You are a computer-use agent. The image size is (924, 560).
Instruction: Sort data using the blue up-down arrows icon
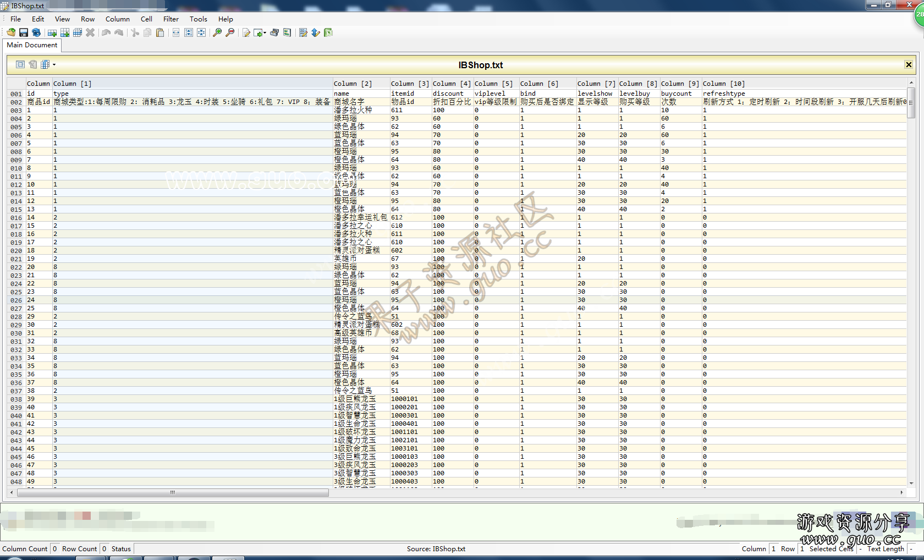pyautogui.click(x=315, y=32)
